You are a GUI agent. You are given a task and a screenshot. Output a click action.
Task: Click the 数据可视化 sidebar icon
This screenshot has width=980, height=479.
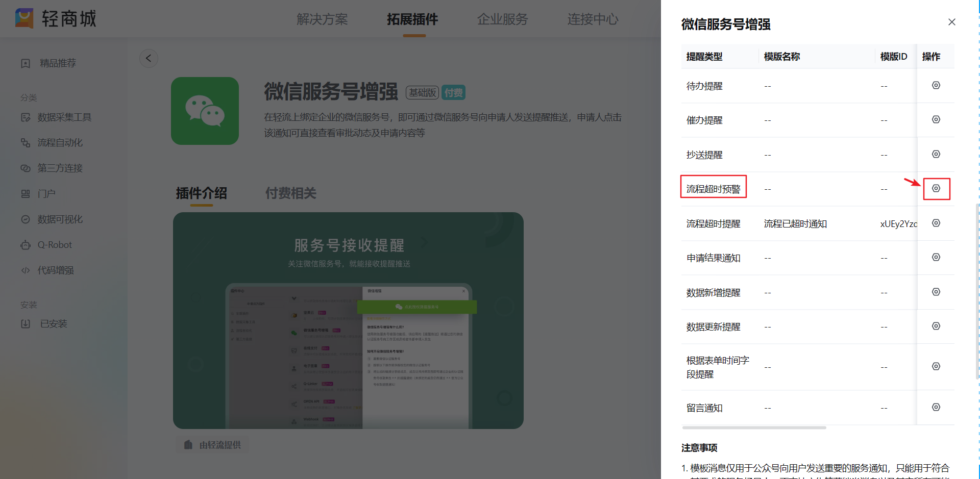click(x=26, y=219)
